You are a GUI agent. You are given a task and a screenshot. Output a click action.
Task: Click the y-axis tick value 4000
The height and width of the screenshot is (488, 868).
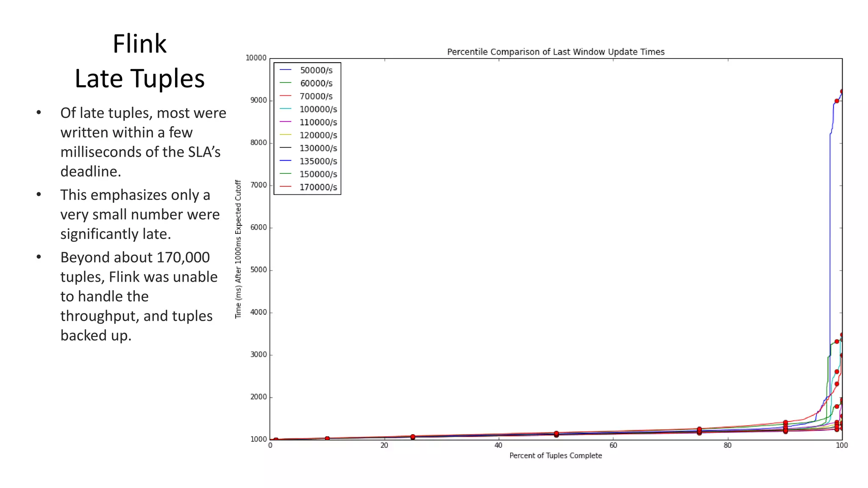[x=259, y=312]
